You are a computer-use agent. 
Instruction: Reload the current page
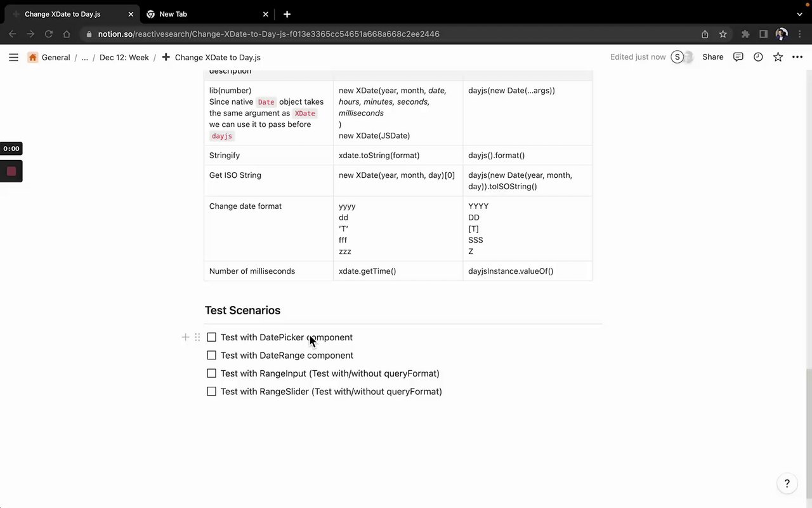coord(48,34)
